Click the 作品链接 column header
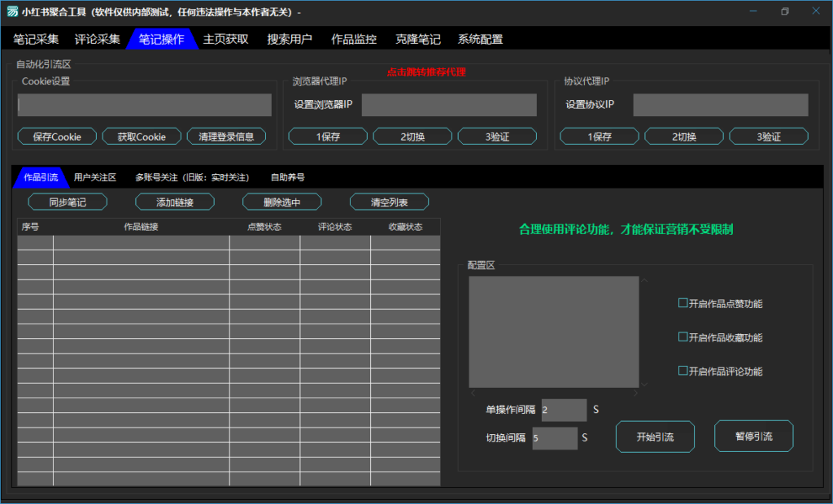The image size is (833, 504). tap(142, 227)
